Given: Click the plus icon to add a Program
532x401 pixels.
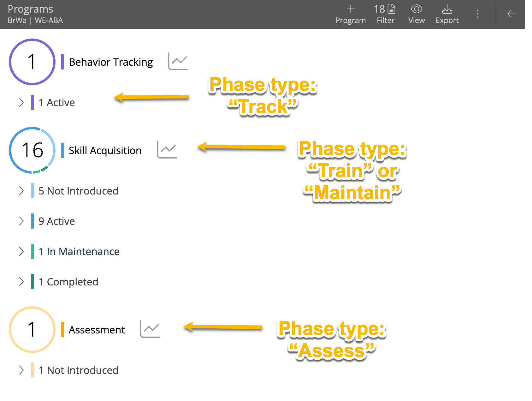Looking at the screenshot, I should coord(351,9).
